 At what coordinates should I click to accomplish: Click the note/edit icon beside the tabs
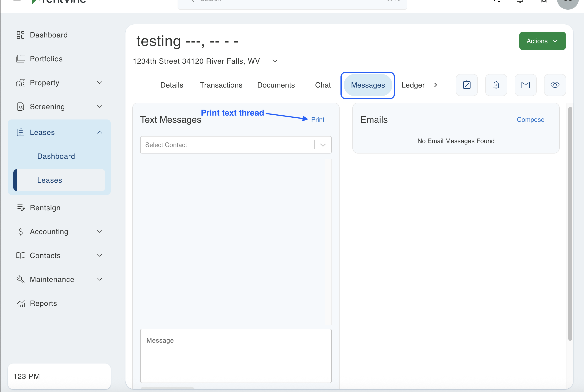pos(467,85)
